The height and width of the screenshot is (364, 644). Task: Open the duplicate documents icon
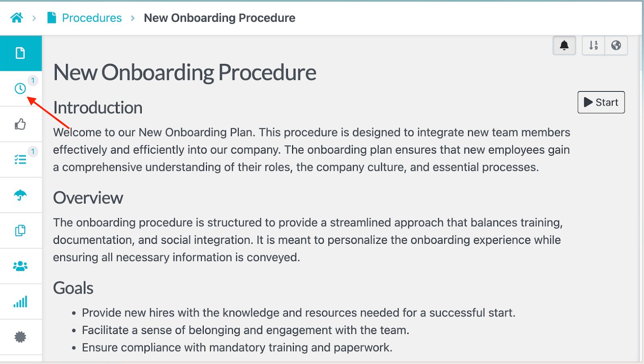pyautogui.click(x=20, y=230)
